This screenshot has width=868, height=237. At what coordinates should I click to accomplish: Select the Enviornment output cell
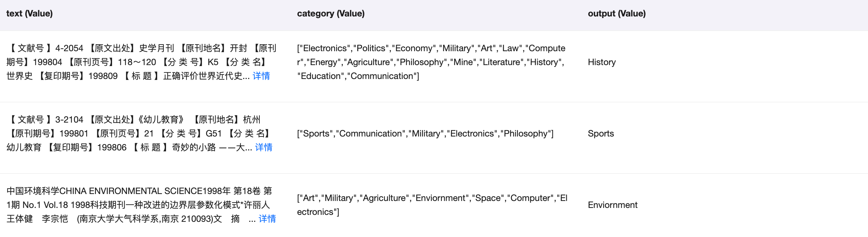coord(612,205)
